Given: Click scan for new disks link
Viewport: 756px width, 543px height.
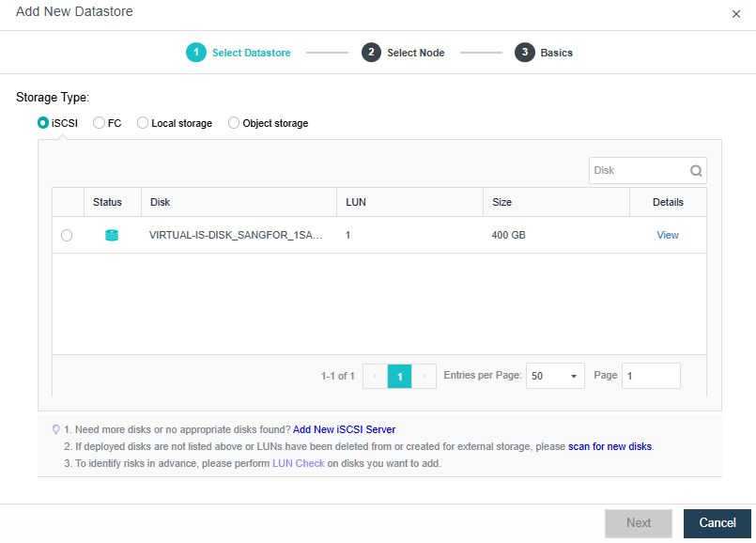Looking at the screenshot, I should click(609, 446).
